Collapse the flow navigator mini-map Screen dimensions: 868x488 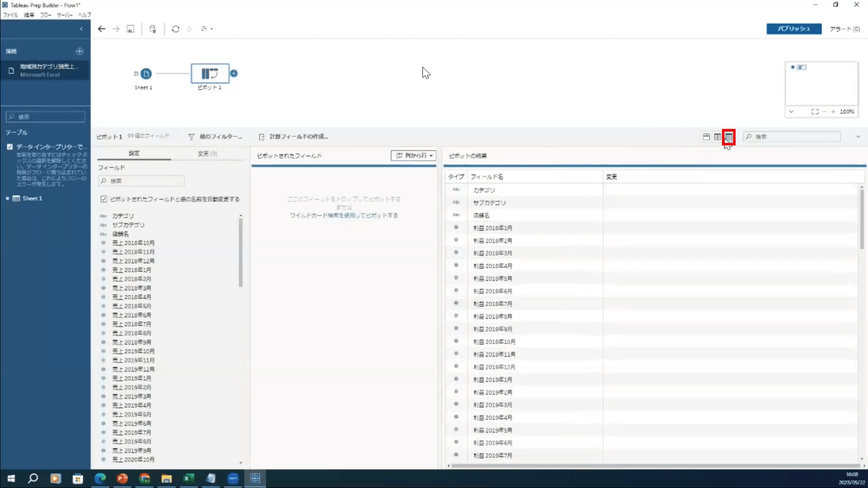(791, 112)
